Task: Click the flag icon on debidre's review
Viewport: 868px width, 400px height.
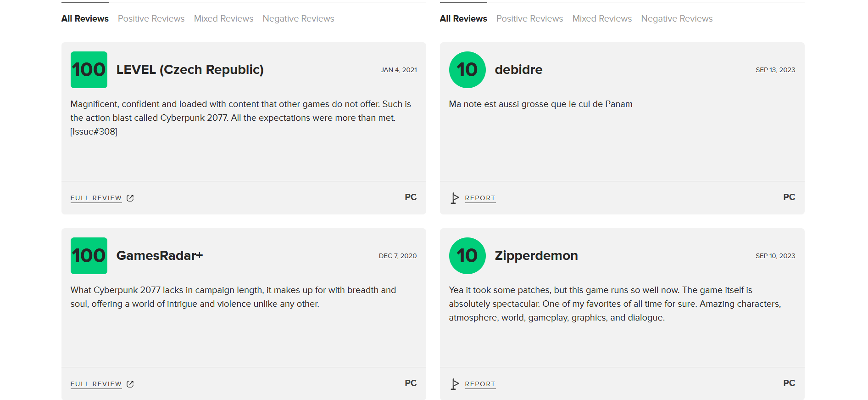Action: (x=455, y=198)
